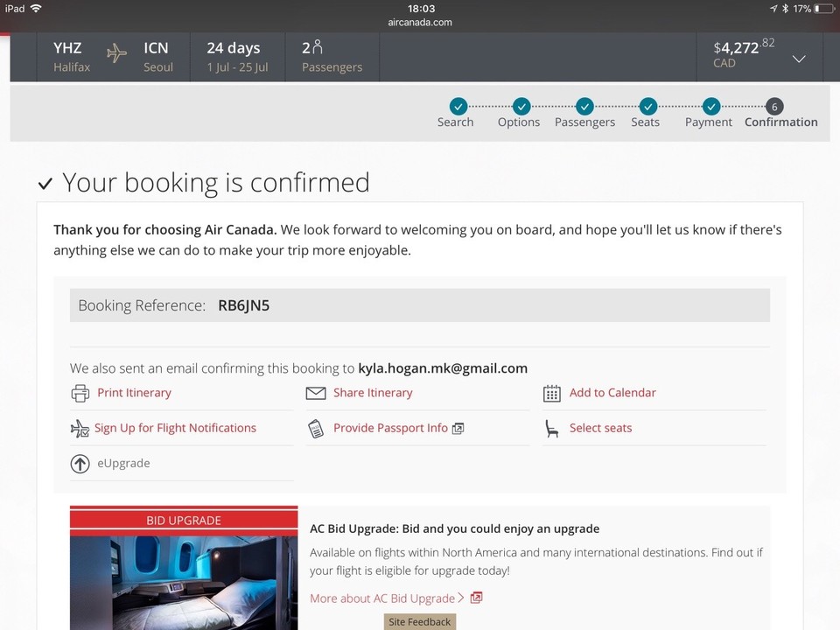Click the Options step checkmark circle

521,107
